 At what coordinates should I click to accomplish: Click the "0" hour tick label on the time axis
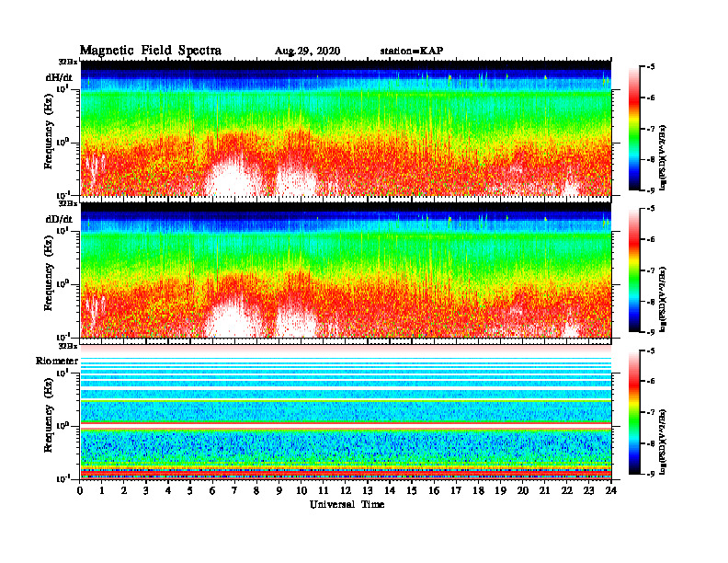(80, 490)
